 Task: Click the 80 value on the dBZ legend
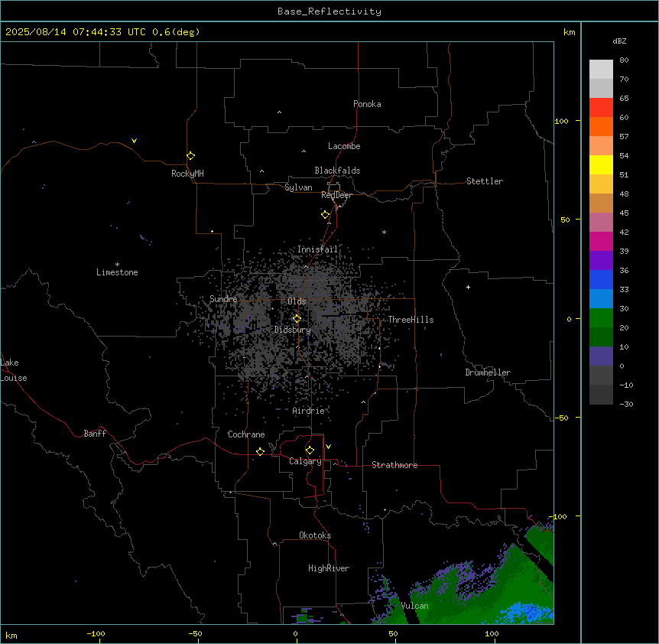(624, 60)
